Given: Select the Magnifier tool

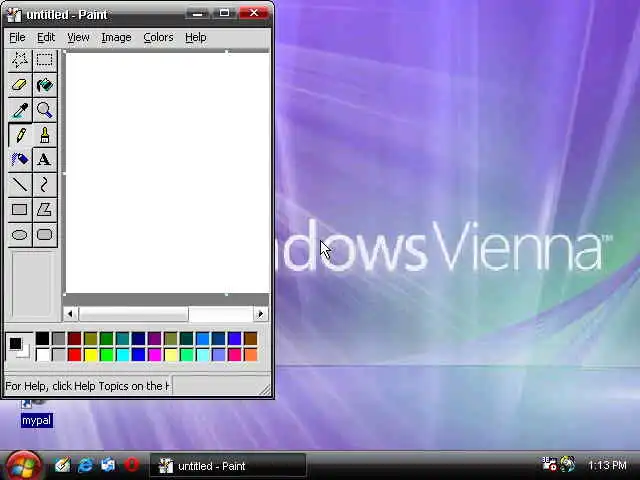Looking at the screenshot, I should tap(44, 110).
